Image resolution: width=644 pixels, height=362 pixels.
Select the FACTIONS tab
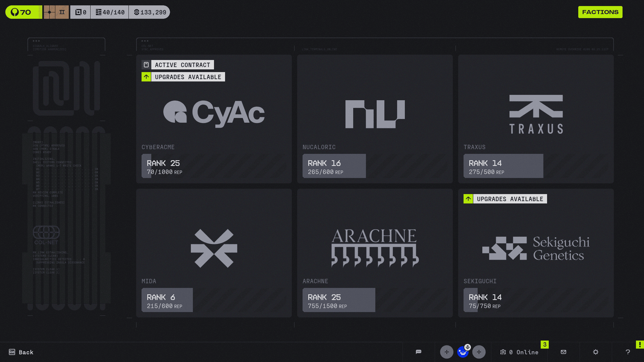coord(600,12)
